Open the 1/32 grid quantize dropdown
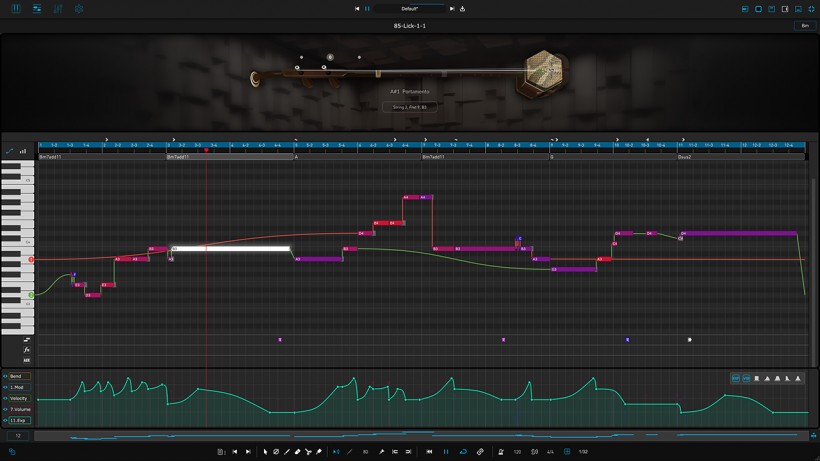Screen dimensions: 820x461 click(583, 452)
